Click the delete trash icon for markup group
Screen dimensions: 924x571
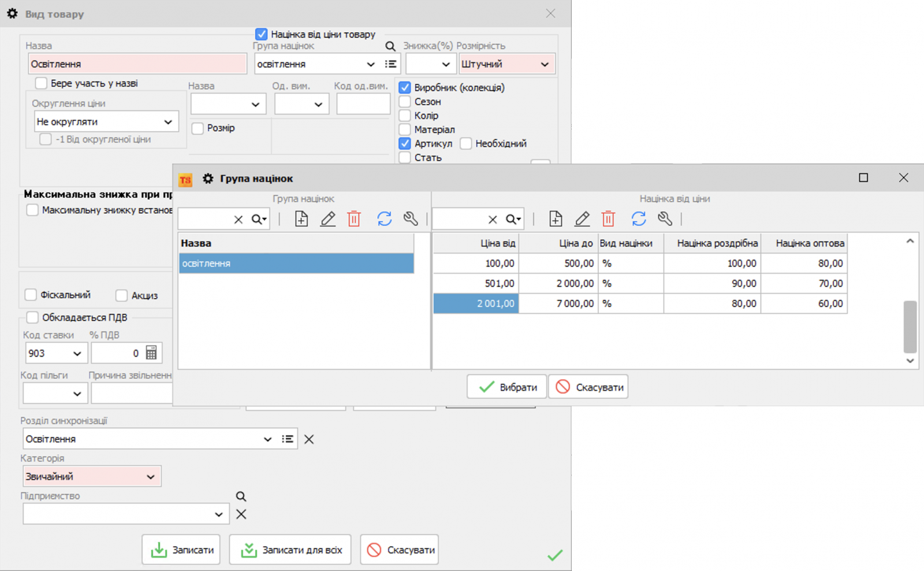point(354,219)
